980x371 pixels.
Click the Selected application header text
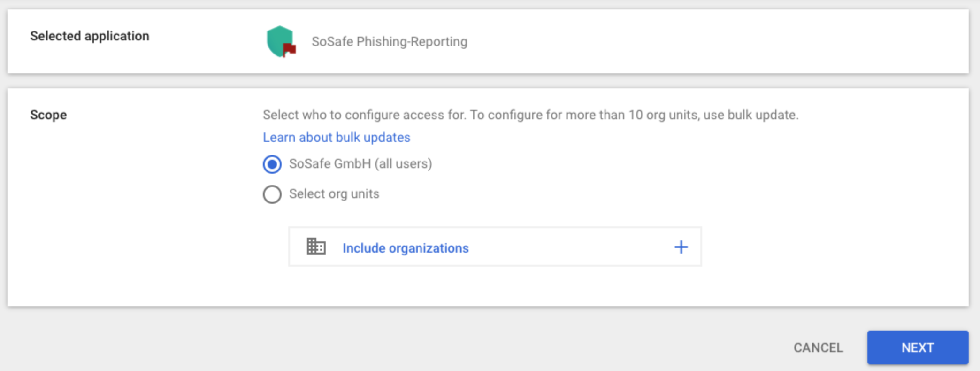coord(90,36)
